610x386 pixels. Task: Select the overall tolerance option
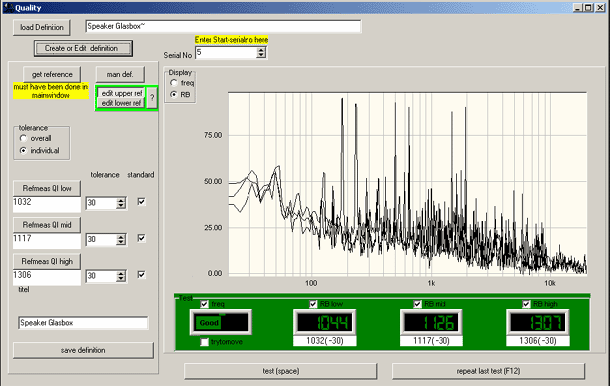click(x=23, y=138)
